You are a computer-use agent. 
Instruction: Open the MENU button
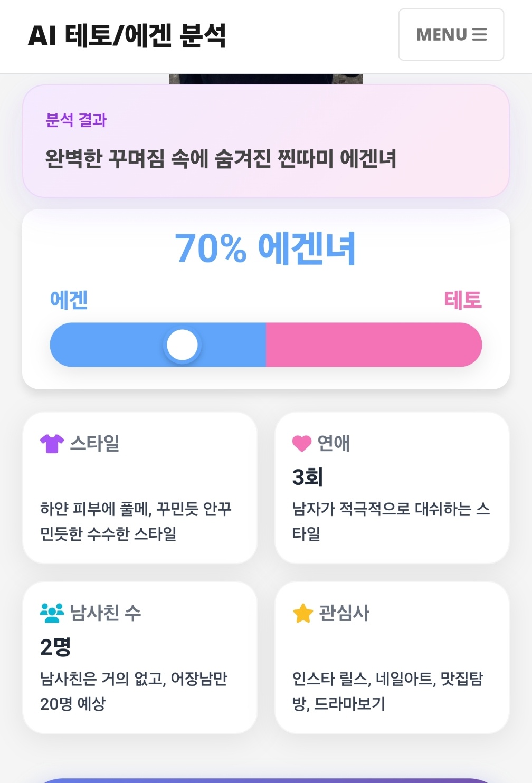click(x=451, y=35)
